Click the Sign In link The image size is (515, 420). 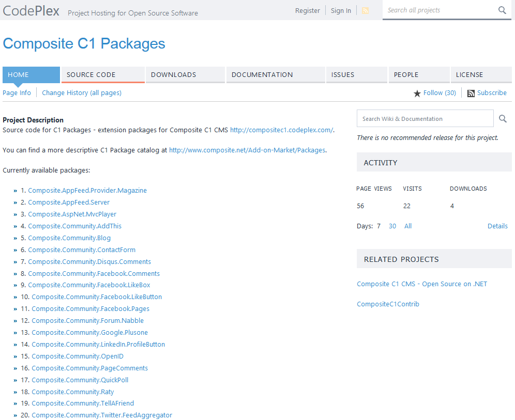pos(341,10)
